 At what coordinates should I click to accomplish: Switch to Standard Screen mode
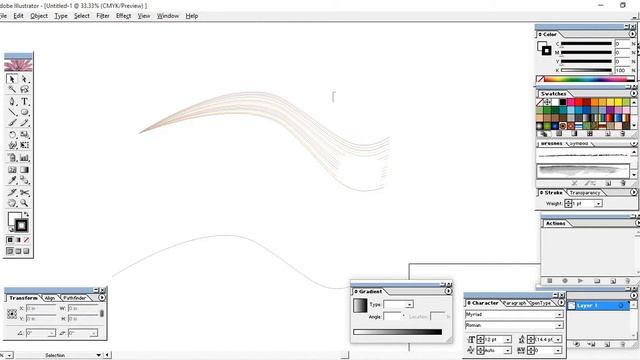10,251
